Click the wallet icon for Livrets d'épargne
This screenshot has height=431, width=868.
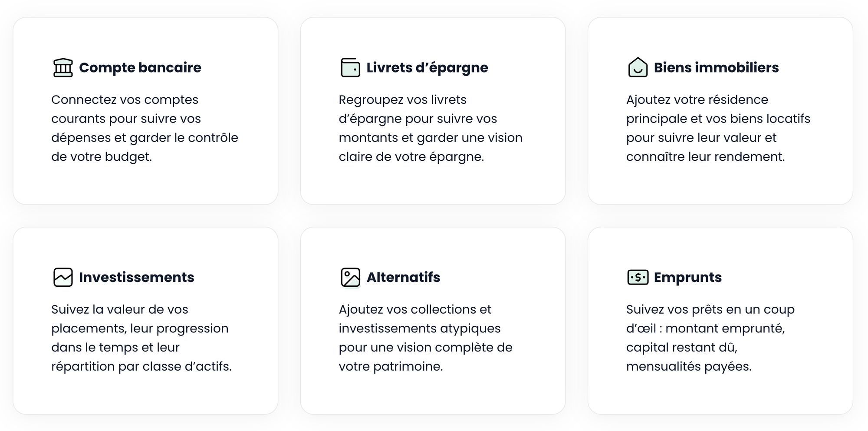coord(350,68)
